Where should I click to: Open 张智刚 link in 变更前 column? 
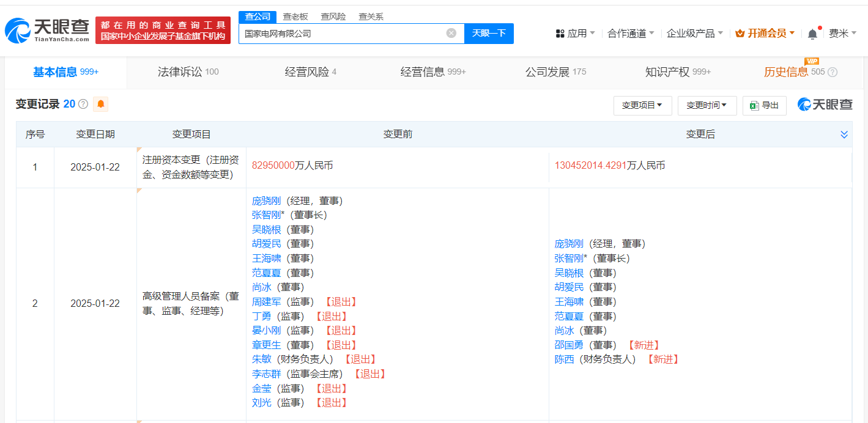click(x=267, y=215)
